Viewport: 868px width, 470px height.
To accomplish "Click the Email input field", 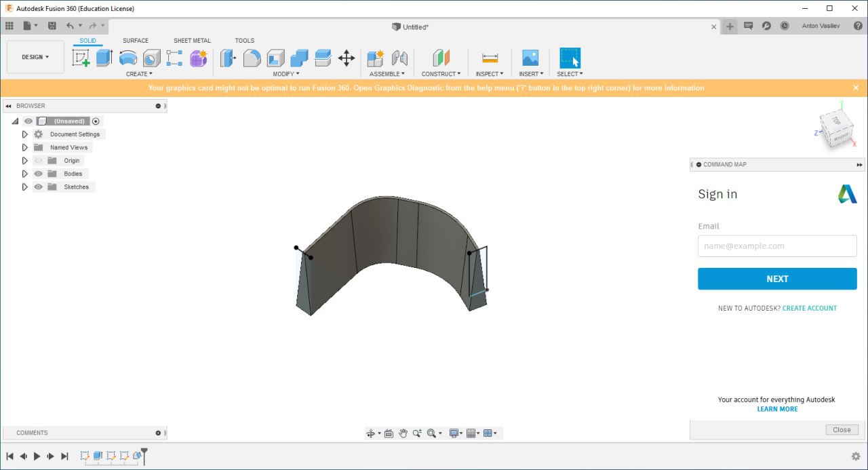I will 777,246.
